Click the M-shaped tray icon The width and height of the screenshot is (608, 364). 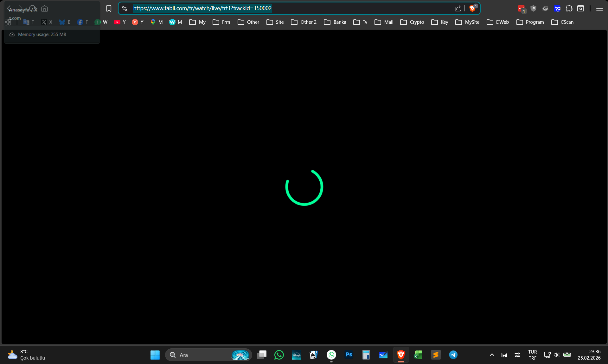click(504, 355)
